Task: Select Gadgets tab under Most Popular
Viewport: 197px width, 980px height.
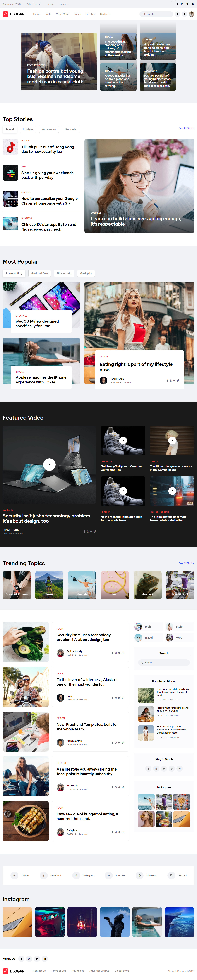Action: point(86,273)
